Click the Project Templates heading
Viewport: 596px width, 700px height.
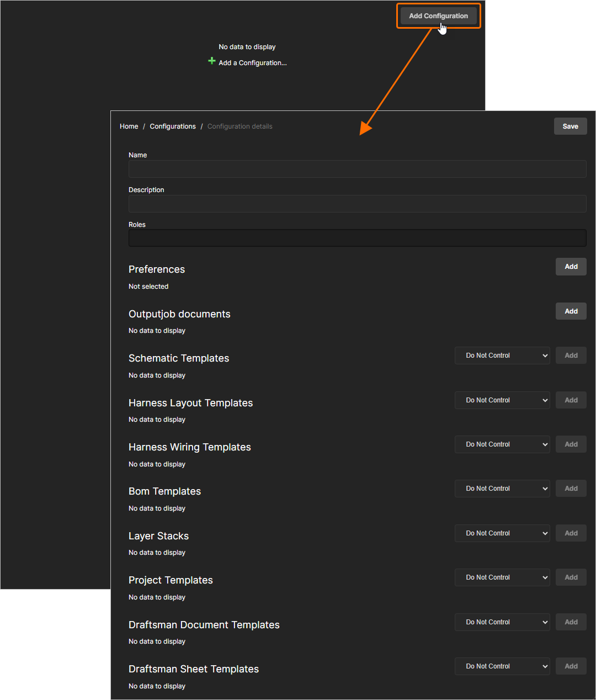point(171,580)
